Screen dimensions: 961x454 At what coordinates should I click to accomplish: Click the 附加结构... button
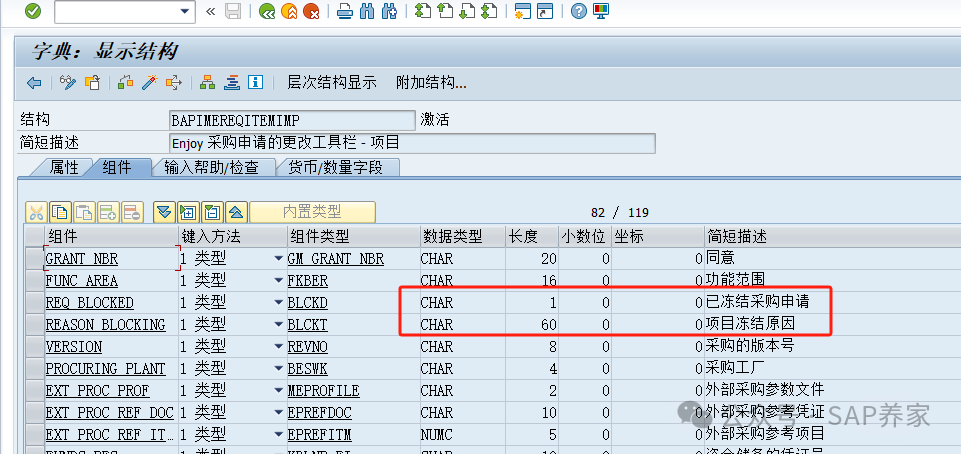431,83
